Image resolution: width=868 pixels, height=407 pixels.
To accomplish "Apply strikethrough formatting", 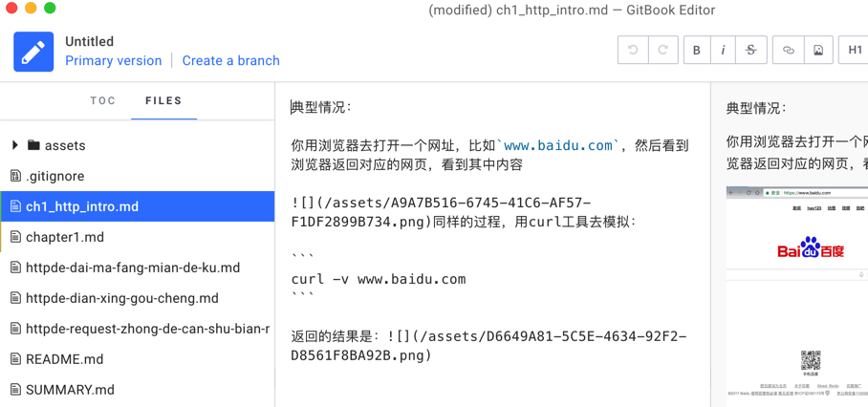I will [x=751, y=51].
